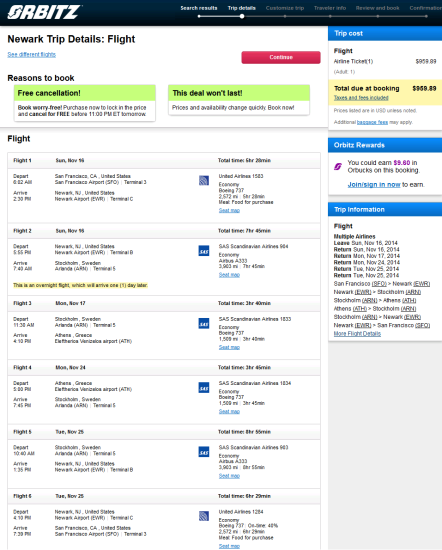Click EWR code in Stockholm > Newark route

pos(413,317)
